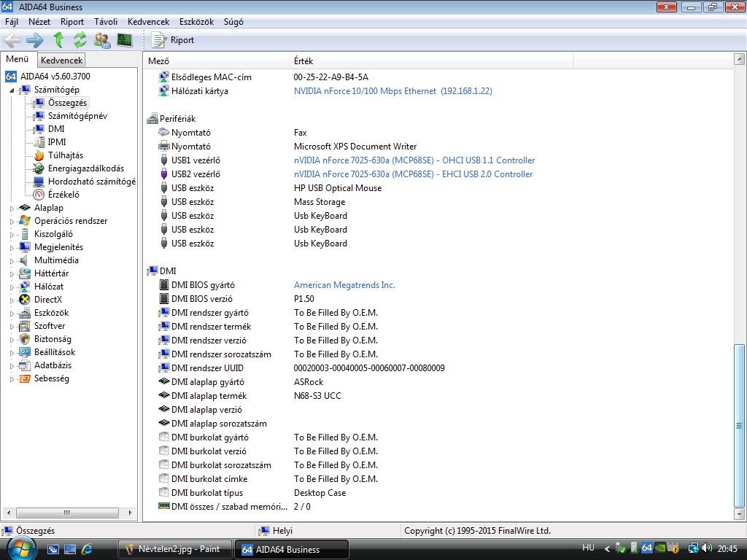Expand the Háttértár node
The width and height of the screenshot is (747, 560).
(x=12, y=274)
